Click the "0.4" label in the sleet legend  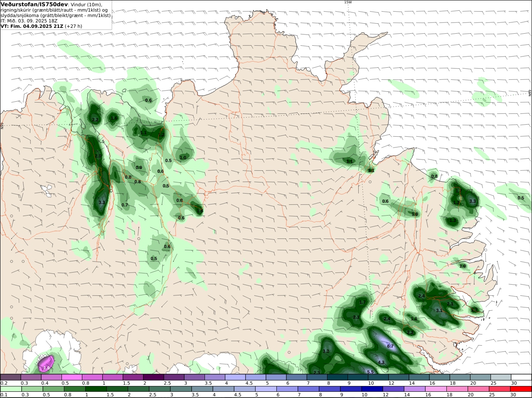[44, 383]
